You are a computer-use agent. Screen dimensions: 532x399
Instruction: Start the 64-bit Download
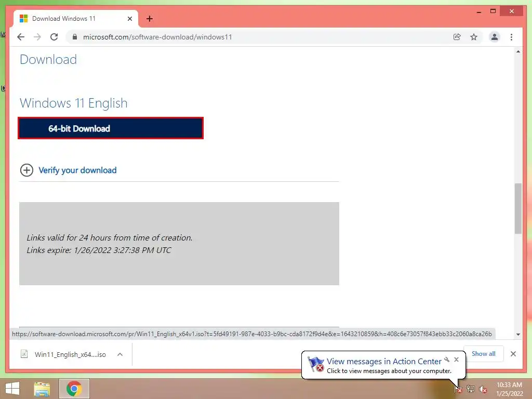(x=111, y=128)
